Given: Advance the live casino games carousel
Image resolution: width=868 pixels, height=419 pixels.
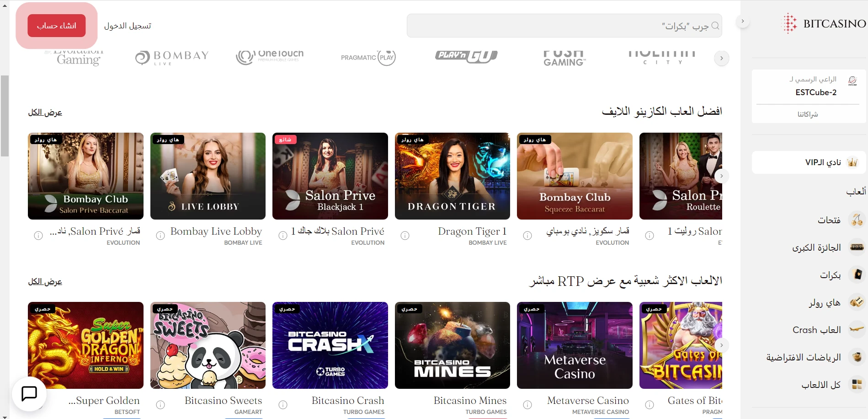Looking at the screenshot, I should coord(721,176).
